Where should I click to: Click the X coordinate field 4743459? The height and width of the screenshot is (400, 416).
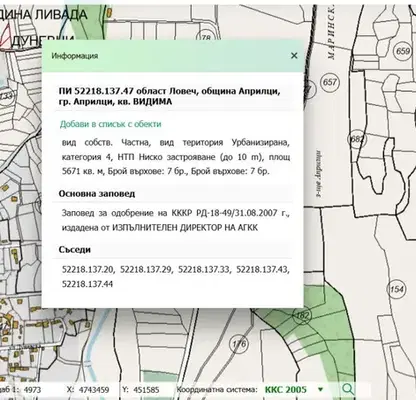pyautogui.click(x=94, y=390)
